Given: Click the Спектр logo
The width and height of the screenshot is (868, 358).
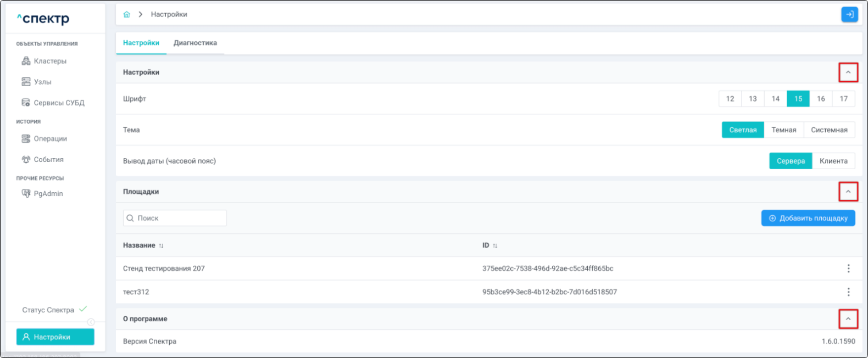Looking at the screenshot, I should coord(43,19).
